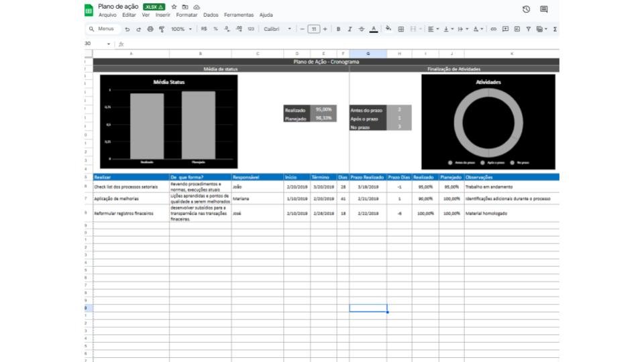This screenshot has width=644, height=362.
Task: Expand the Calibri font dropdown
Action: [277, 29]
